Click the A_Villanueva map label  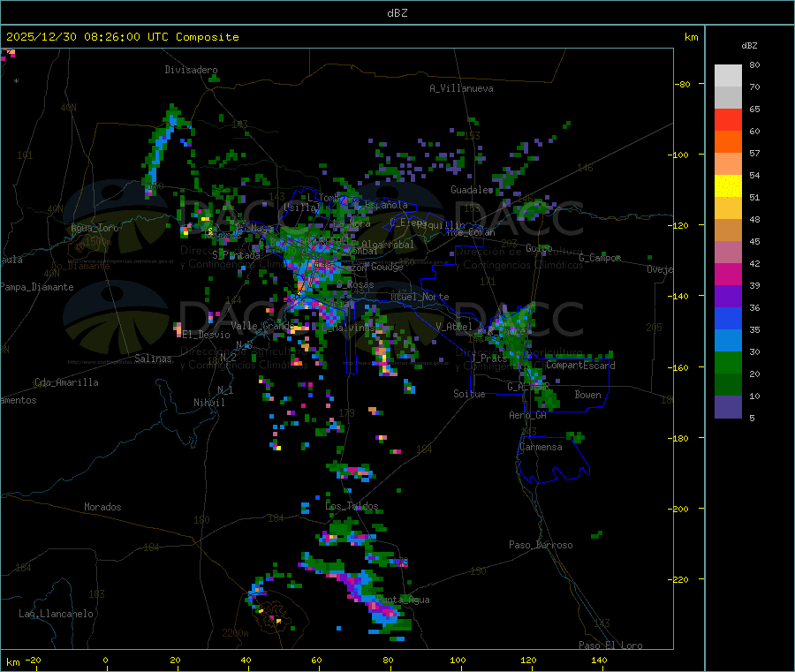tap(461, 88)
